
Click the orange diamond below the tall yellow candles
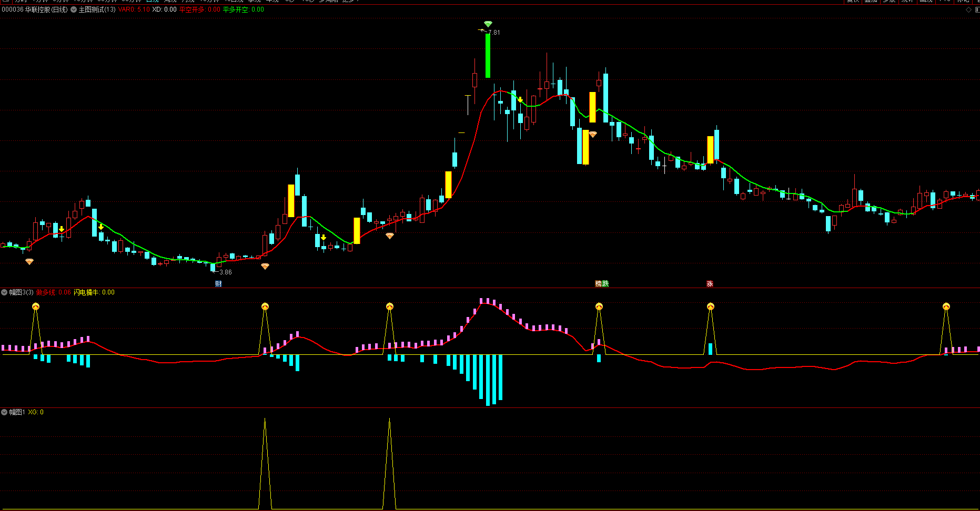point(593,135)
